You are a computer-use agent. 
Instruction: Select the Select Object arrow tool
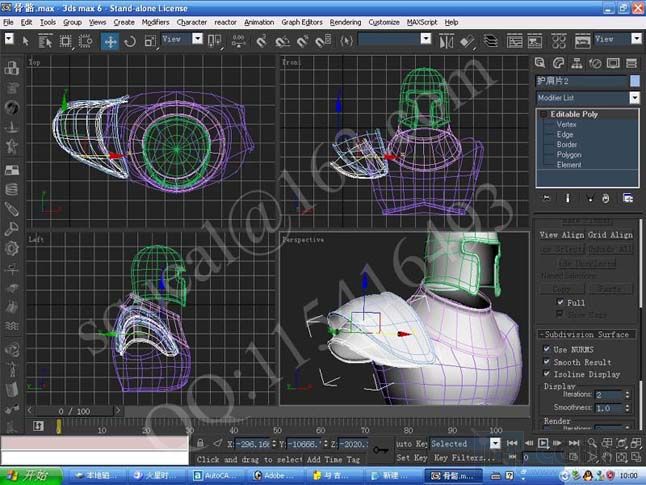(26, 41)
